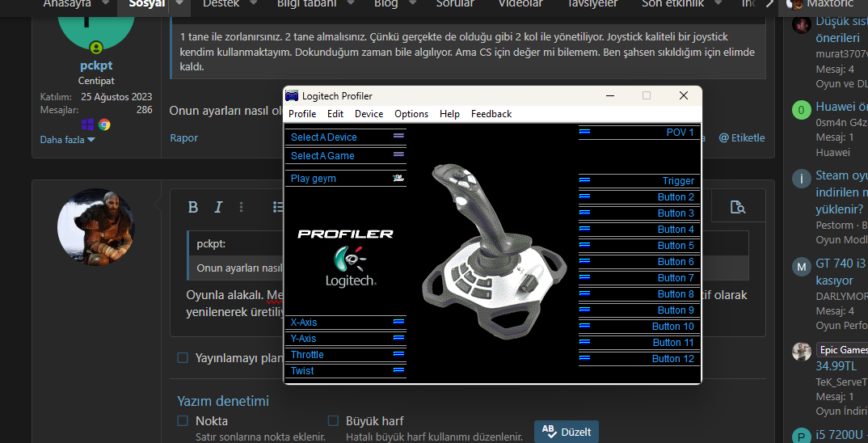
Task: Click the Button 7 assignment icon
Action: (x=584, y=276)
